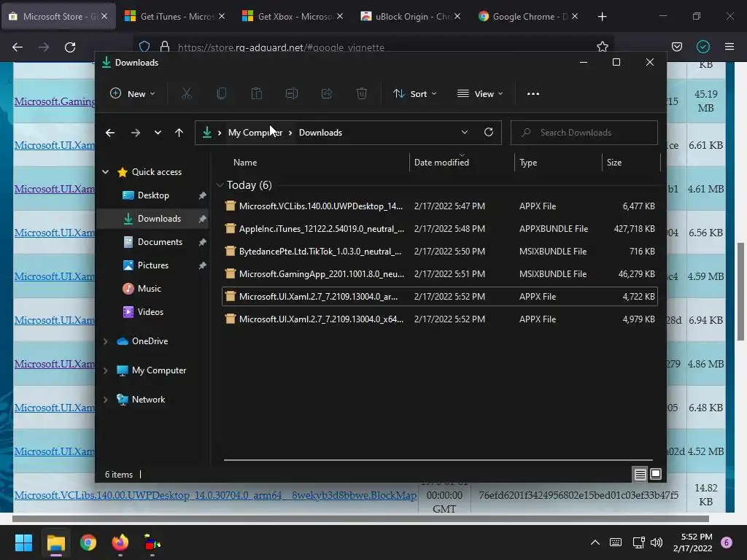Click the Cut scissors icon in Explorer toolbar

[x=186, y=94]
